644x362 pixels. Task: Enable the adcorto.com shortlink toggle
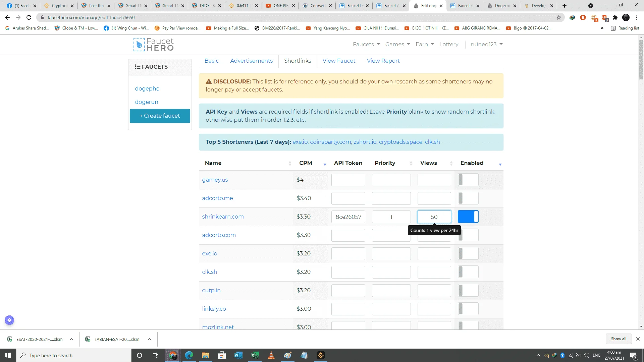tap(468, 235)
